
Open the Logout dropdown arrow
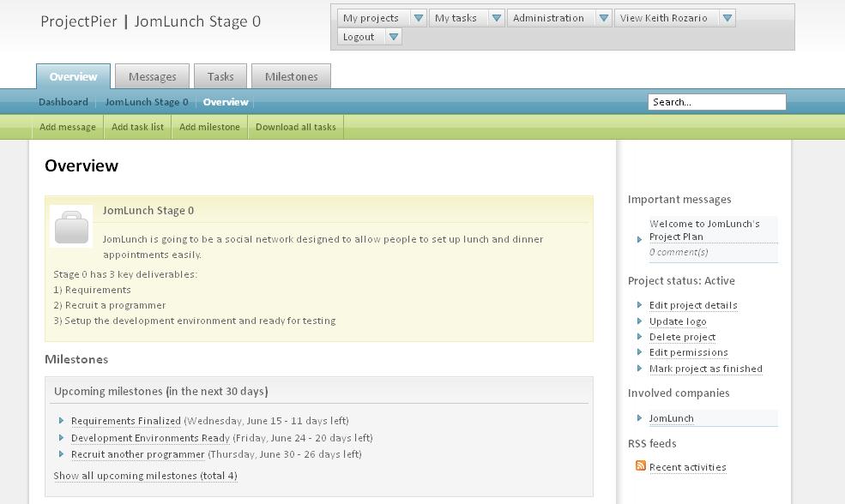394,37
